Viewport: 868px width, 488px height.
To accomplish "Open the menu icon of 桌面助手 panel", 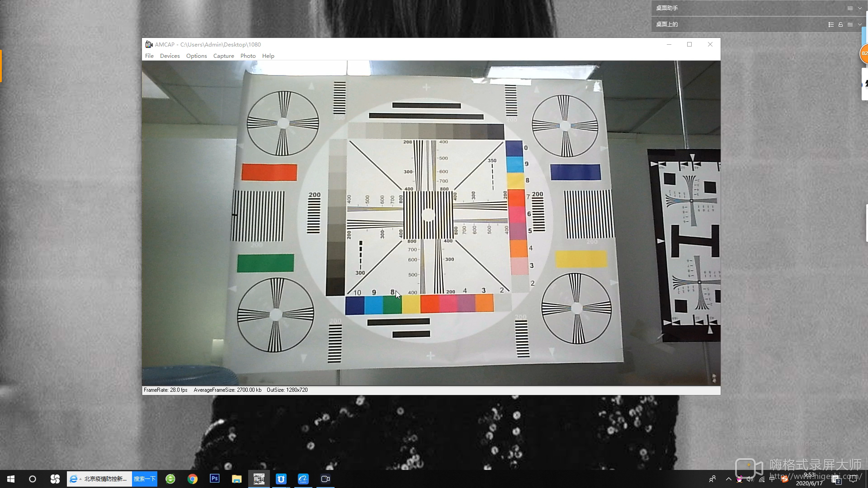I will pyautogui.click(x=850, y=8).
